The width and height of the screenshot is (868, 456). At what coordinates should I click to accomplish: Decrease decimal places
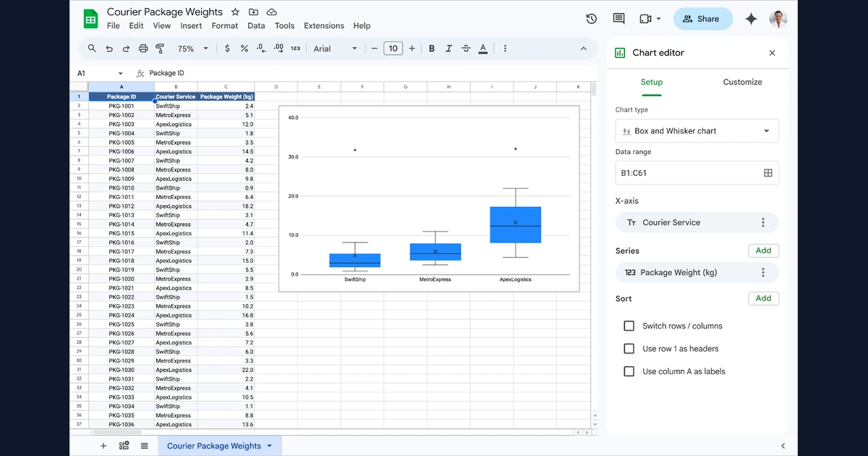pyautogui.click(x=261, y=48)
